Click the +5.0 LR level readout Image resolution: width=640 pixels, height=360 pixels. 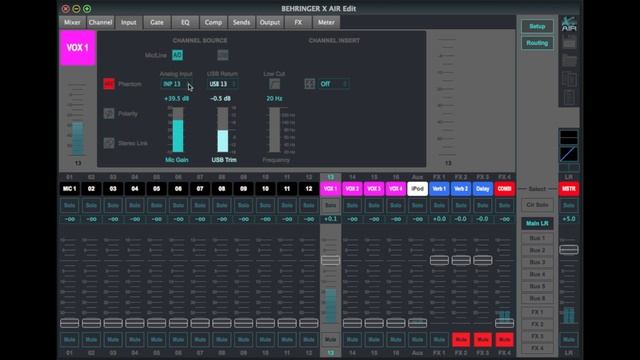click(x=569, y=219)
